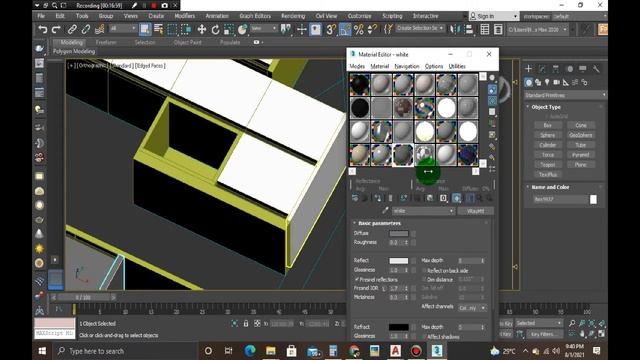Open the Select by Name list
This screenshot has height=360, width=640.
point(159,29)
